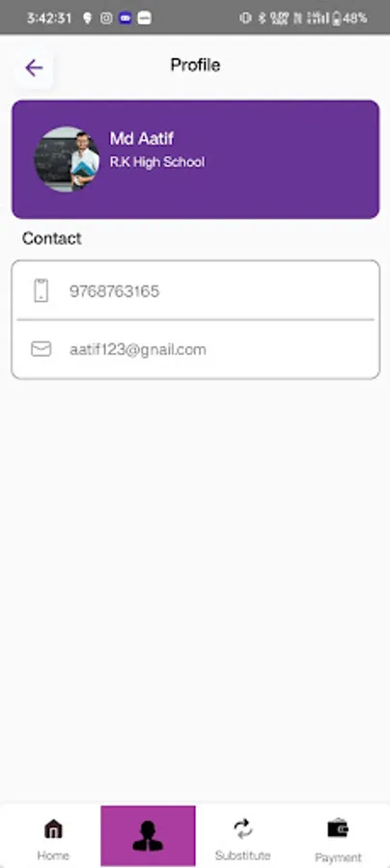This screenshot has height=868, width=390.
Task: Tap the Contact section heading
Action: 51,238
